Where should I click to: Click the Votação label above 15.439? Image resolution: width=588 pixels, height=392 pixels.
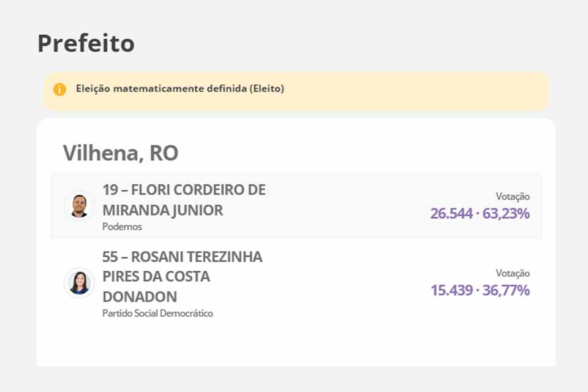tap(513, 273)
